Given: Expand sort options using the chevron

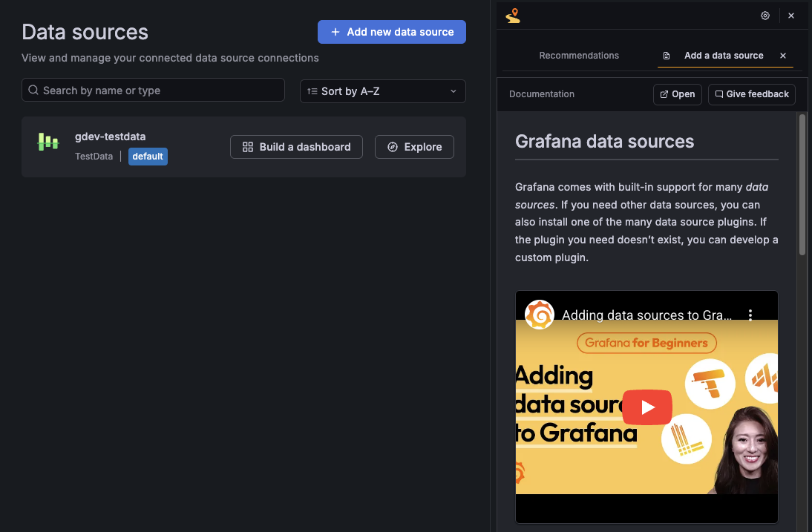Looking at the screenshot, I should tap(453, 91).
